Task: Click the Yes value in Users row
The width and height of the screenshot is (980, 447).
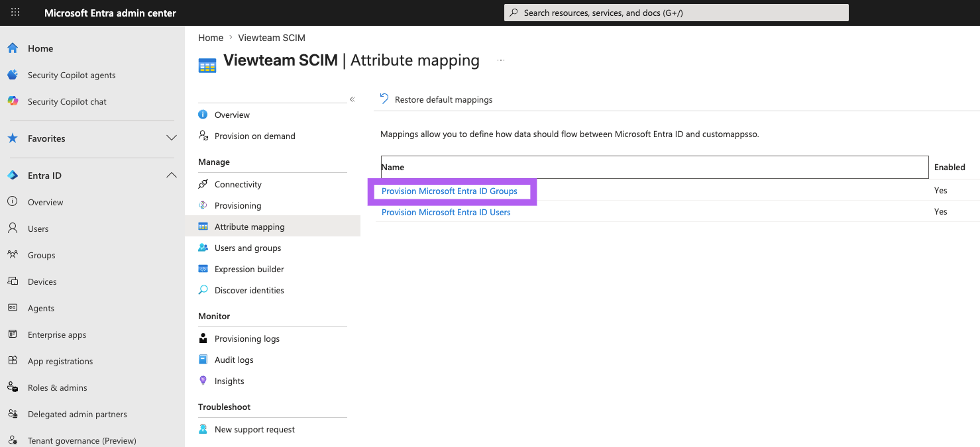Action: tap(941, 211)
